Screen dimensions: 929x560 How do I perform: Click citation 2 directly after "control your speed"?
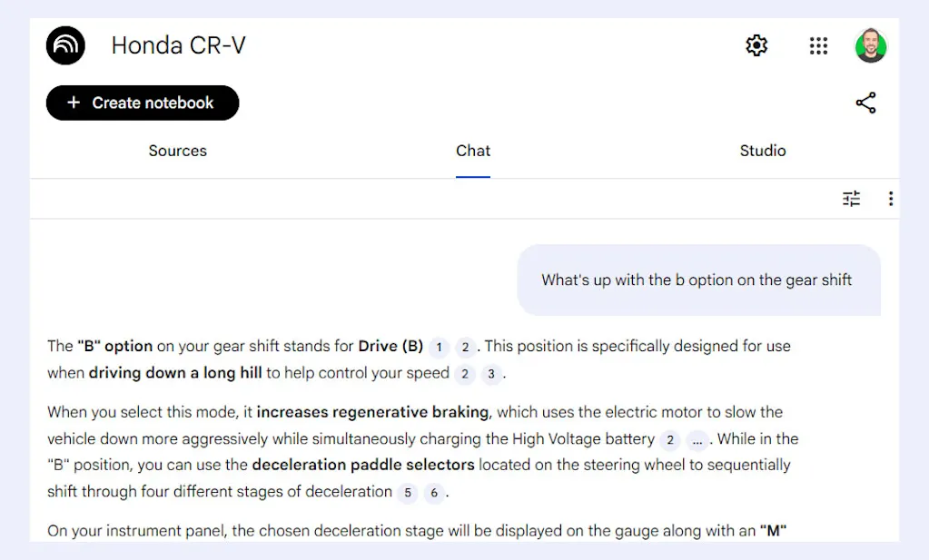click(x=465, y=374)
